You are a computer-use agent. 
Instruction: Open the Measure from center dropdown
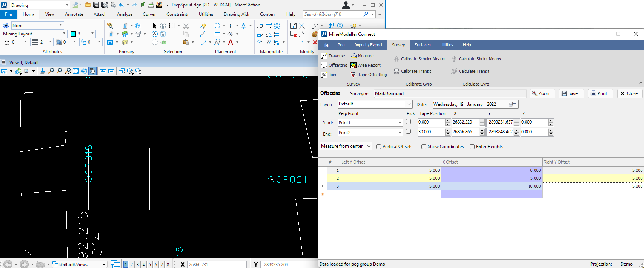point(369,146)
